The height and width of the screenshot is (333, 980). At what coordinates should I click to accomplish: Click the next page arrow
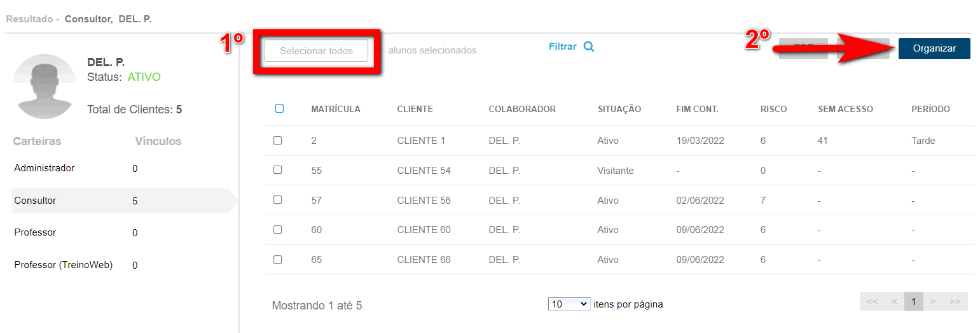click(933, 302)
